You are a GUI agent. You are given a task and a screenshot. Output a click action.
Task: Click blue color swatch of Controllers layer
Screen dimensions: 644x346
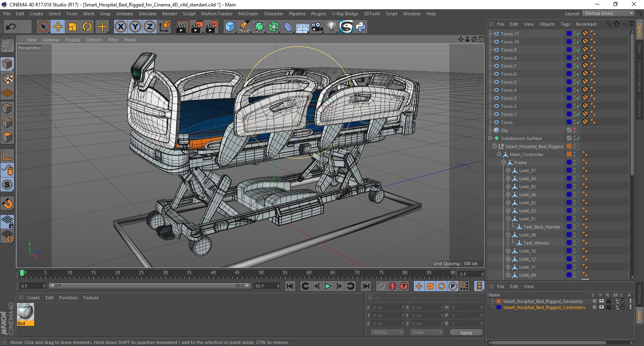click(x=499, y=307)
